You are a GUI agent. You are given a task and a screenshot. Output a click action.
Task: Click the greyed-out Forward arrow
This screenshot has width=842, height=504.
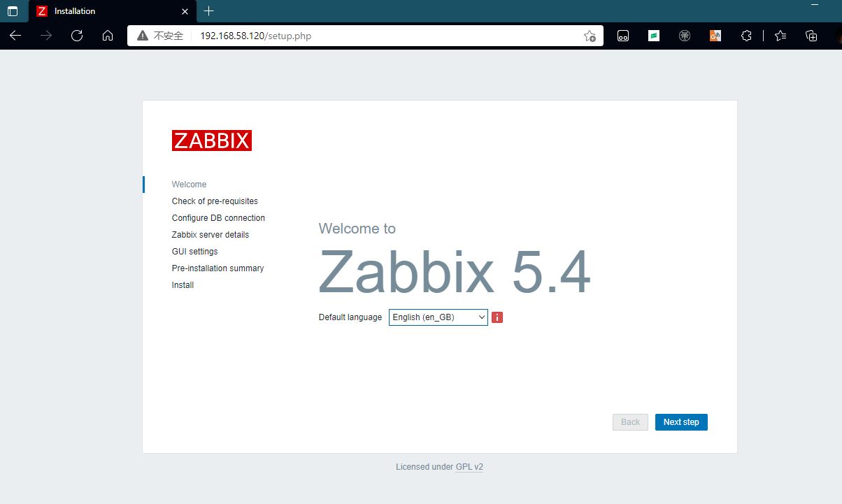pyautogui.click(x=46, y=36)
